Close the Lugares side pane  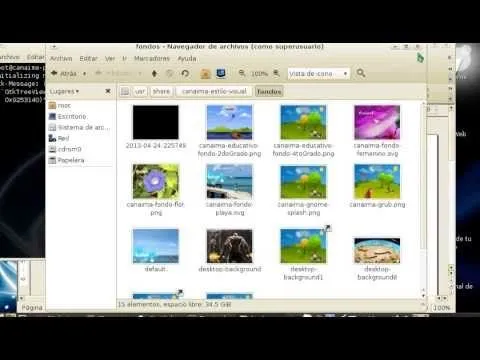108,91
